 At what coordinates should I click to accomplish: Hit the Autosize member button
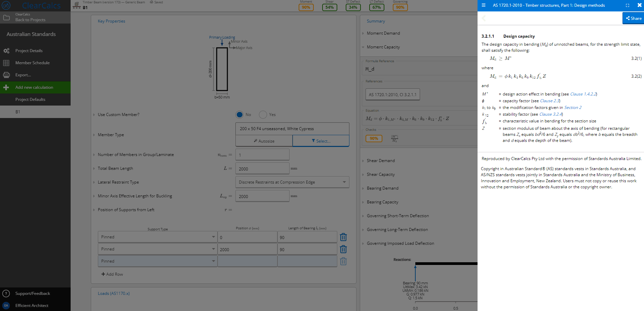(264, 141)
